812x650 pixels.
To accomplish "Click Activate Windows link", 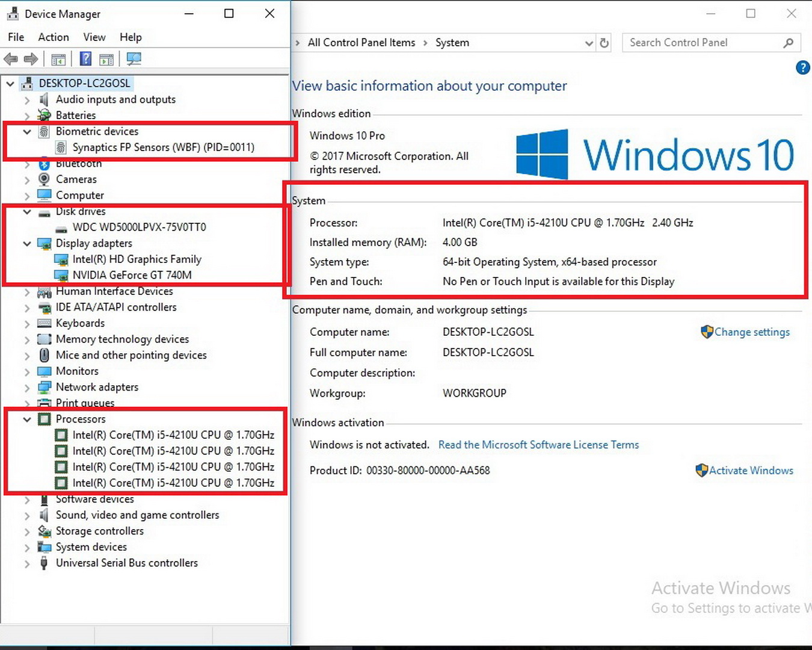I will click(x=751, y=471).
